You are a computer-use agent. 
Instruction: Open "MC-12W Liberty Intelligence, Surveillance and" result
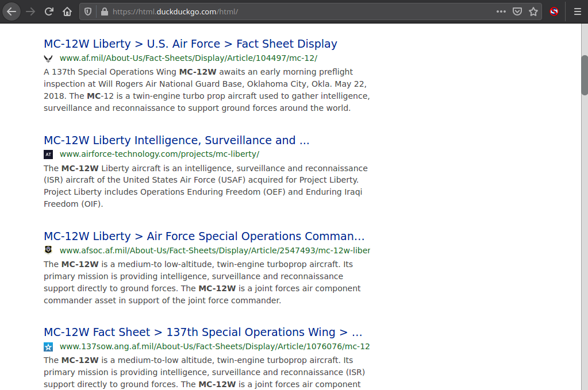click(x=176, y=140)
